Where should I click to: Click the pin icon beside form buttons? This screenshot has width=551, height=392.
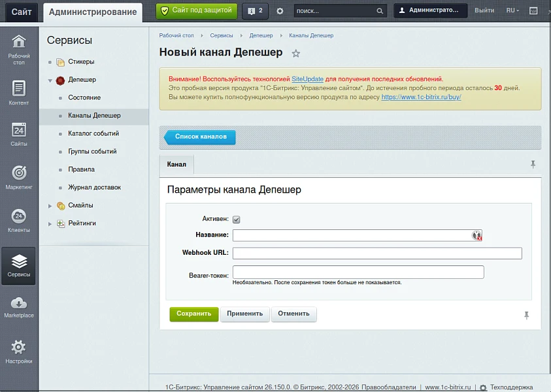point(526,315)
